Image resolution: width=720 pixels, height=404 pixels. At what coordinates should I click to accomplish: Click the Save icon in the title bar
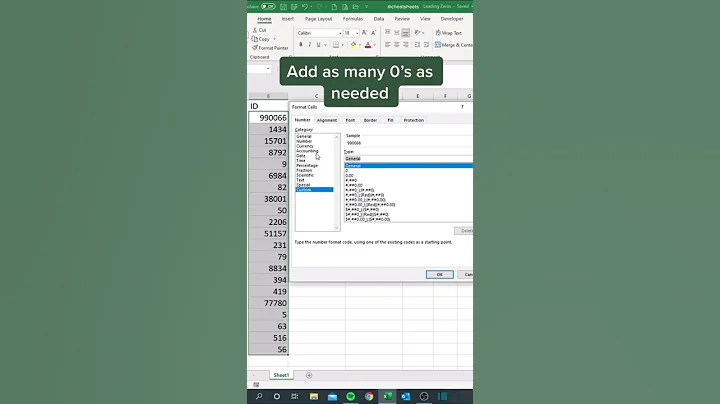click(283, 7)
